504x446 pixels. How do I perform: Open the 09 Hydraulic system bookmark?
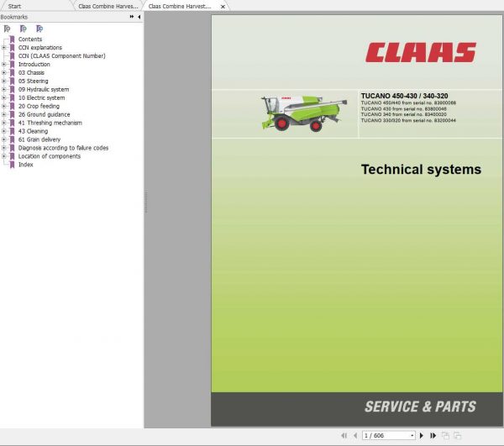[x=44, y=89]
